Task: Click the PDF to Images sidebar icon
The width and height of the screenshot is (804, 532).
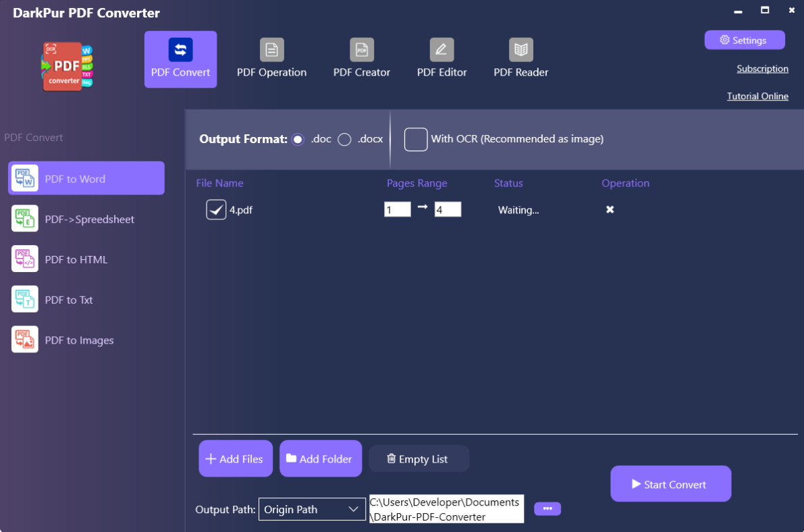Action: tap(25, 340)
